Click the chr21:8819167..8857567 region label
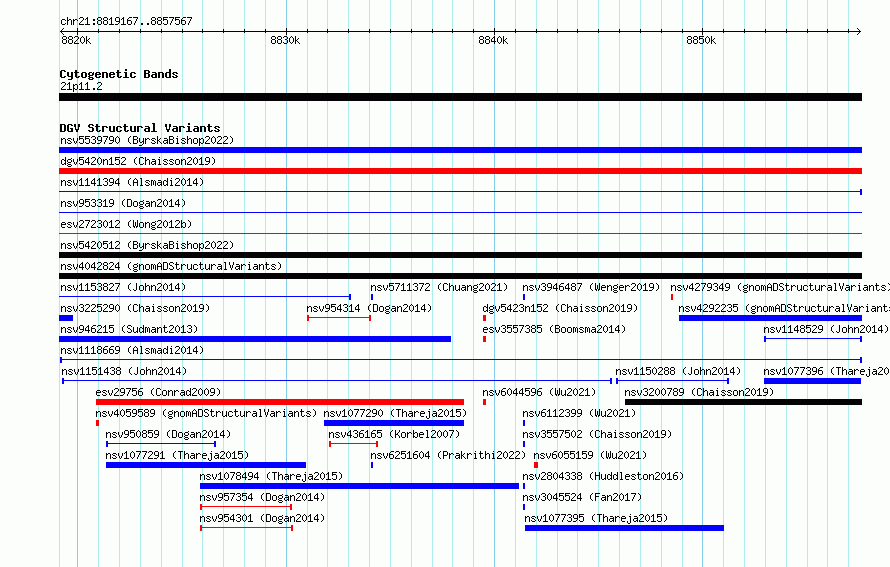This screenshot has width=890, height=567. pyautogui.click(x=126, y=21)
